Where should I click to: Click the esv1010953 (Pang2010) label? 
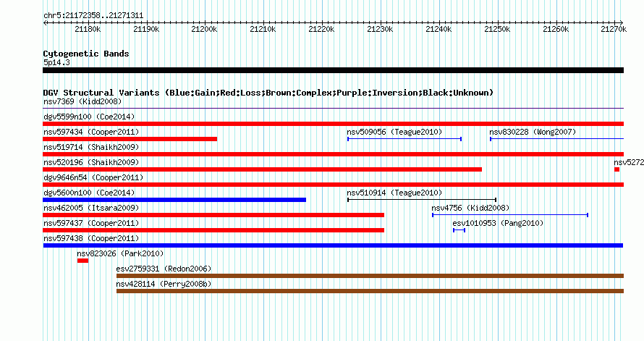coord(498,223)
